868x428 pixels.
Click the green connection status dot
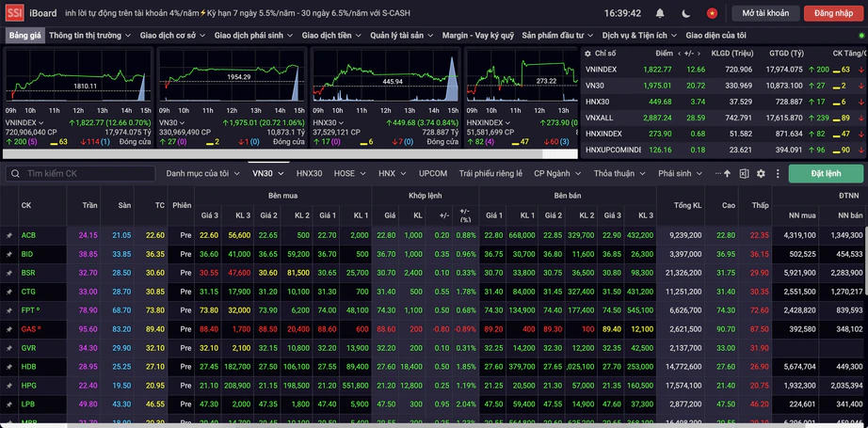(861, 36)
